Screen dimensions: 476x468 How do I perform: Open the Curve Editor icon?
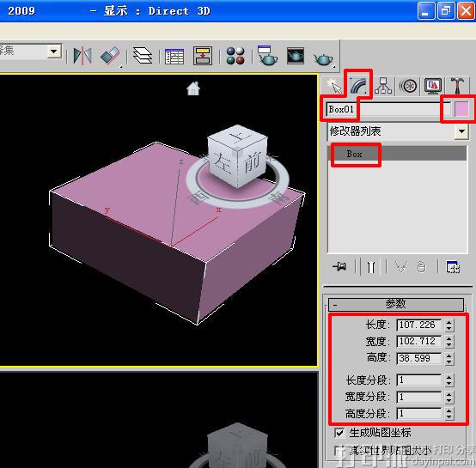pyautogui.click(x=174, y=57)
